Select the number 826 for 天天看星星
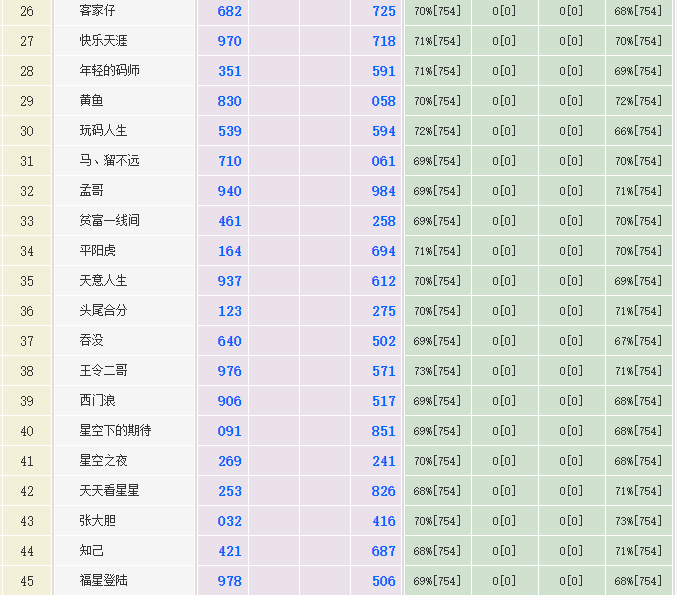 [383, 491]
